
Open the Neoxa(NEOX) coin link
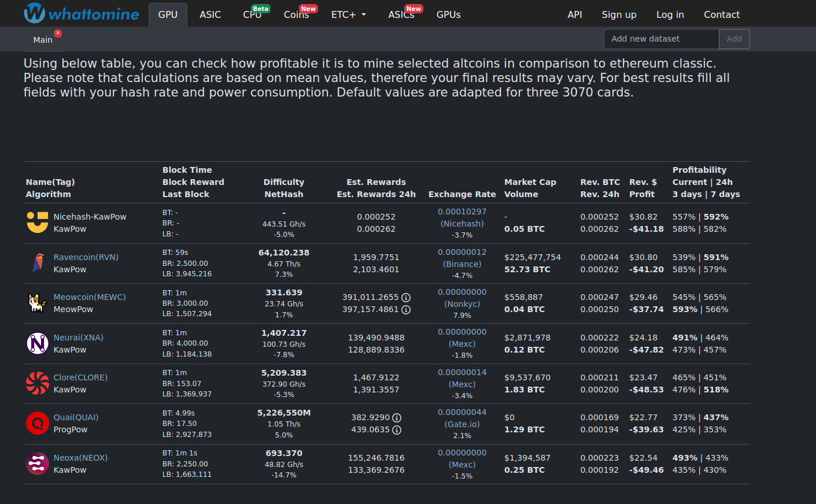pos(80,458)
